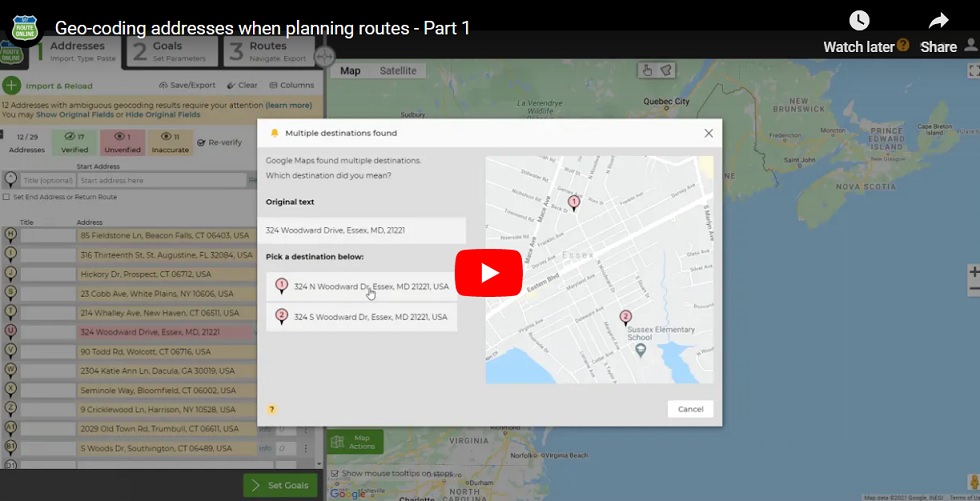Screen dimensions: 980x501
Task: Click red marker U on Woodward Drive row
Action: click(x=10, y=332)
